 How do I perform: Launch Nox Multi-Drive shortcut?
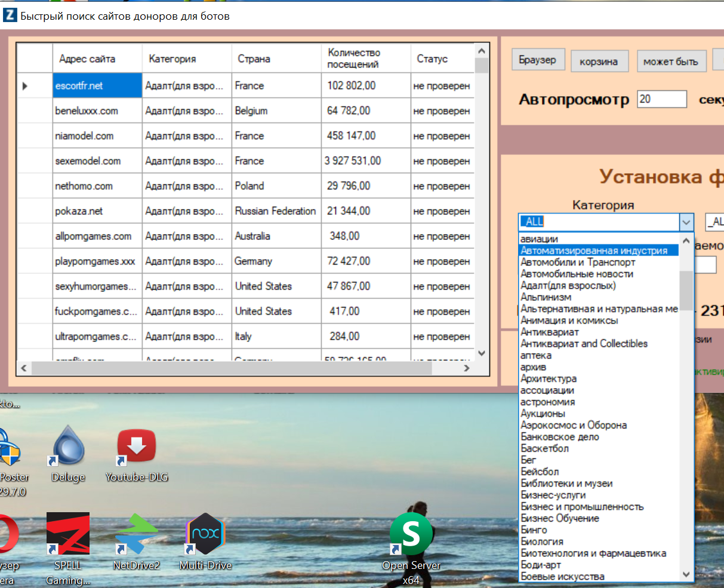point(205,534)
